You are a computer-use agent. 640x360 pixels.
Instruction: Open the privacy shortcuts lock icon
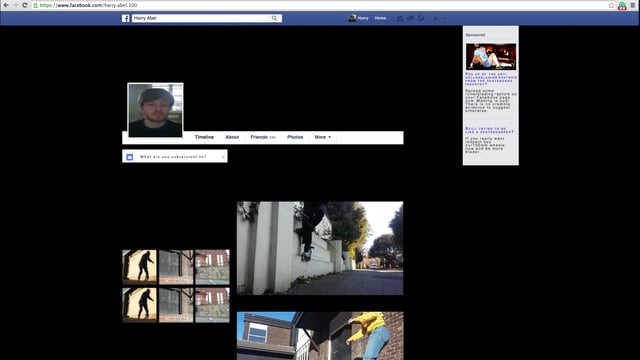pyautogui.click(x=436, y=18)
